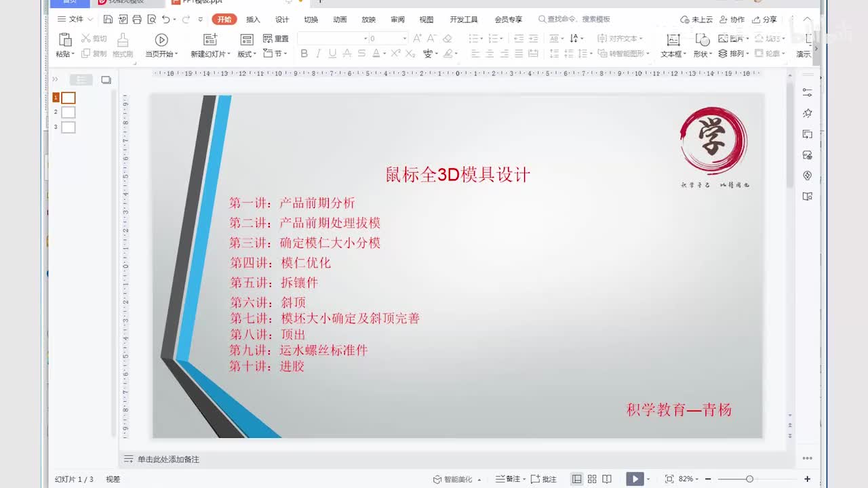The image size is (868, 488).
Task: Open the Layout (版式) dropdown
Action: point(247,54)
